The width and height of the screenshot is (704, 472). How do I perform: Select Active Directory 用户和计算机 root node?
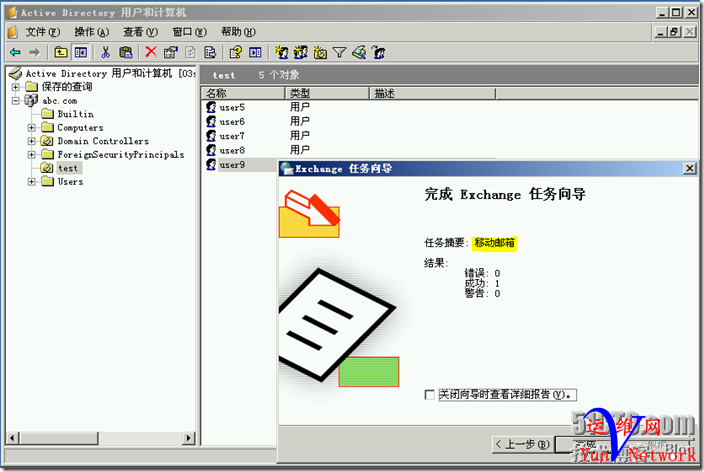pos(110,73)
